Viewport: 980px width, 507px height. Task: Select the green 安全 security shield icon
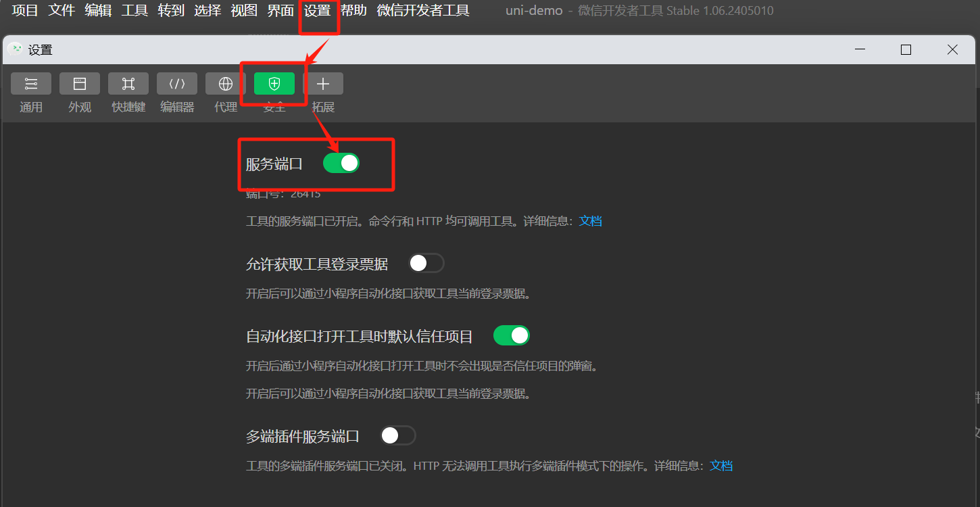click(274, 83)
